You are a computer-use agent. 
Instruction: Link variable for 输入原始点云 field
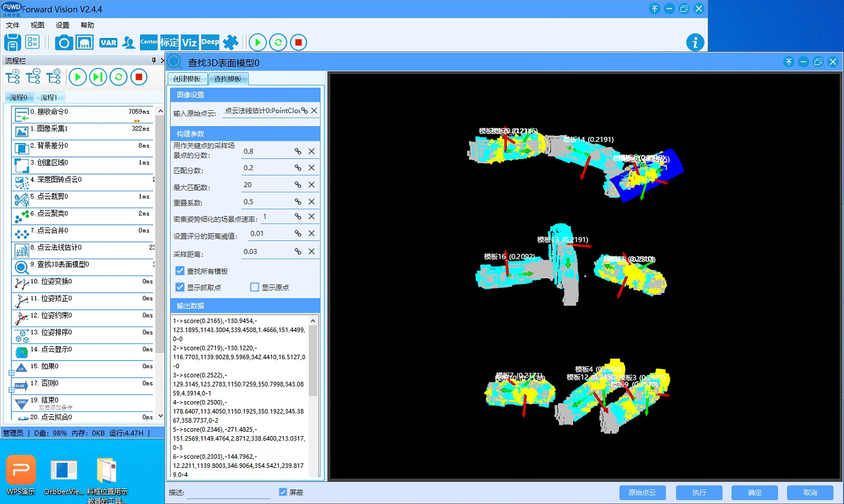click(305, 111)
